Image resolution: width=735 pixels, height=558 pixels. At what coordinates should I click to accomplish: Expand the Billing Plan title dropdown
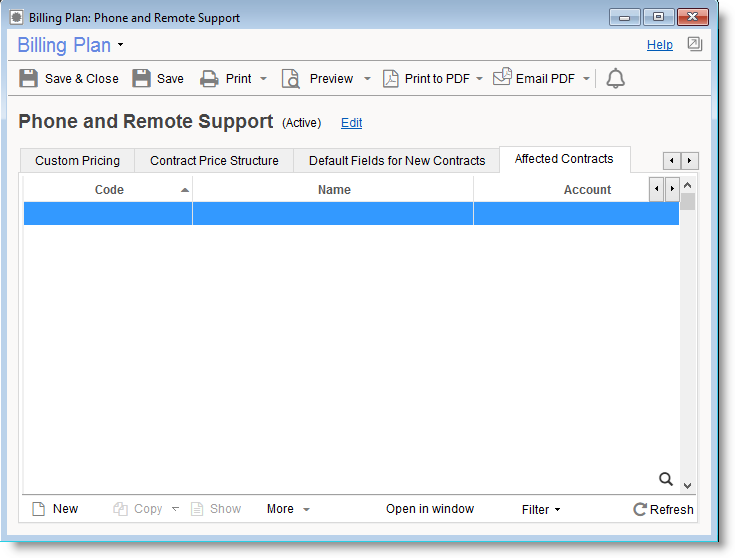coord(121,46)
